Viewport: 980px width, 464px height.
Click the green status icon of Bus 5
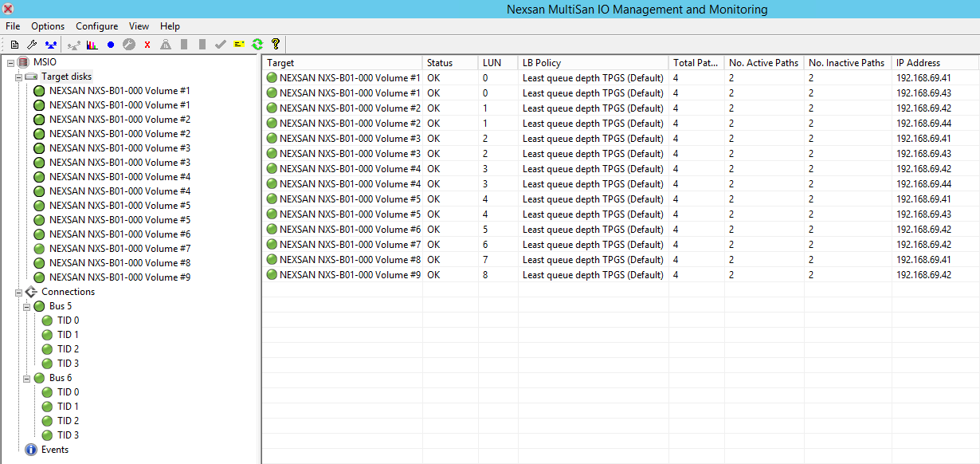[39, 306]
